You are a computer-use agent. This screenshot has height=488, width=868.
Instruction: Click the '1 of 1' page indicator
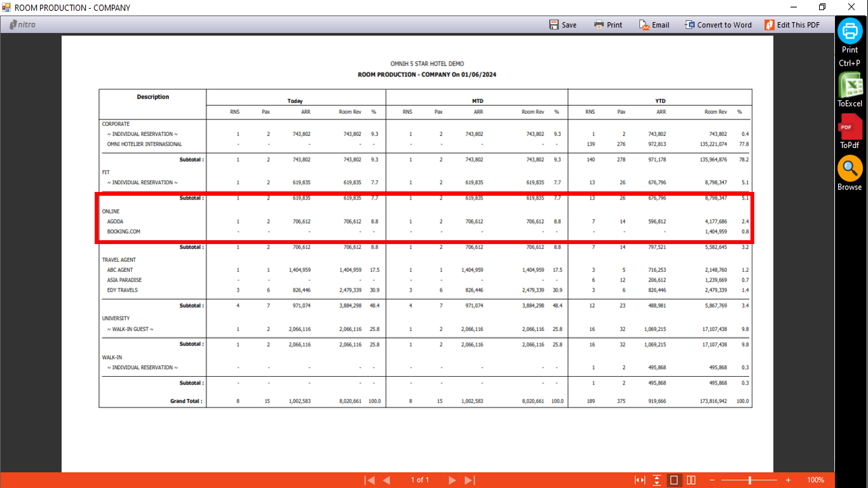(x=419, y=480)
